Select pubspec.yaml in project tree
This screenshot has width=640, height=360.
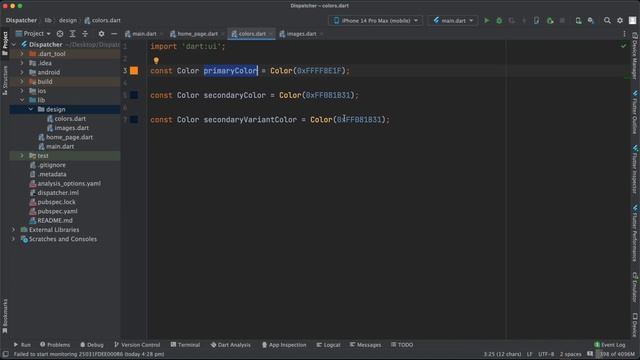(x=57, y=211)
